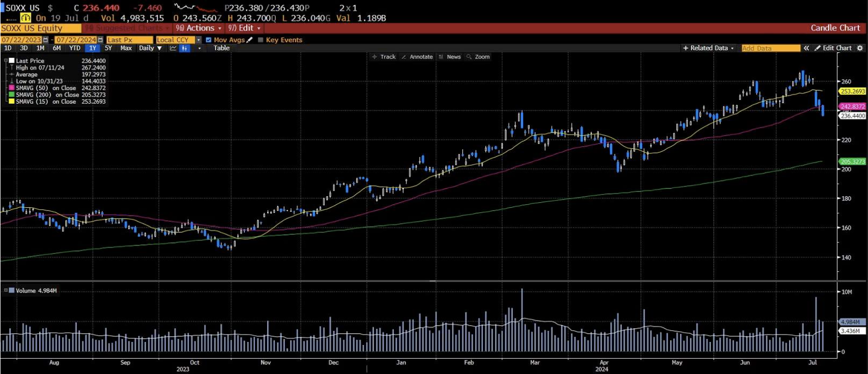Open the Suggested Charts dropdown

126,28
